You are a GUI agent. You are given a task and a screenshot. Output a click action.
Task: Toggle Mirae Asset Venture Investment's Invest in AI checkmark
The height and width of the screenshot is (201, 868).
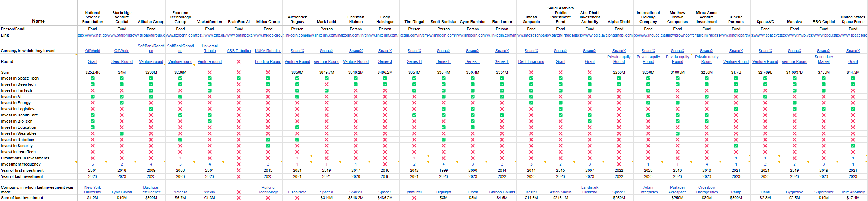click(707, 97)
